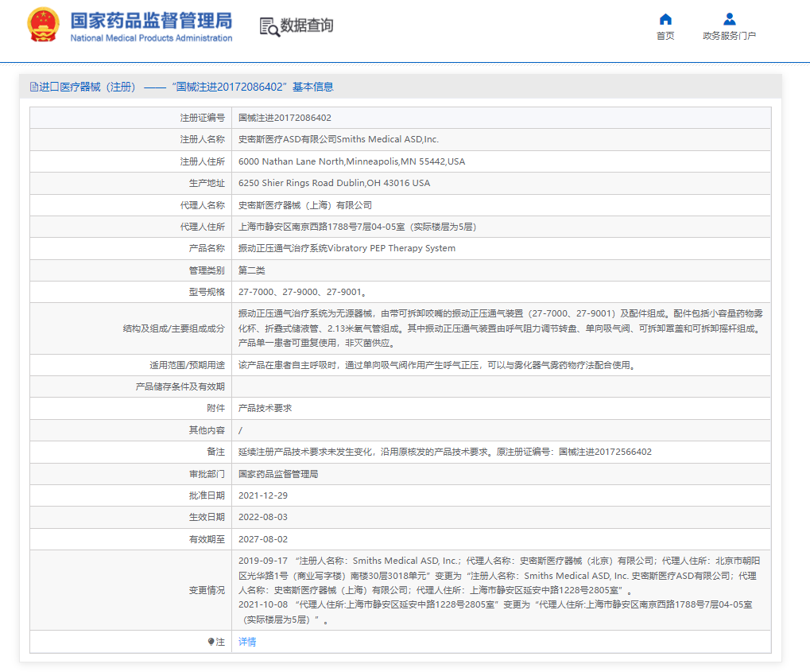
Task: Click the 适用范围/预期用途 label
Action: coord(187,366)
